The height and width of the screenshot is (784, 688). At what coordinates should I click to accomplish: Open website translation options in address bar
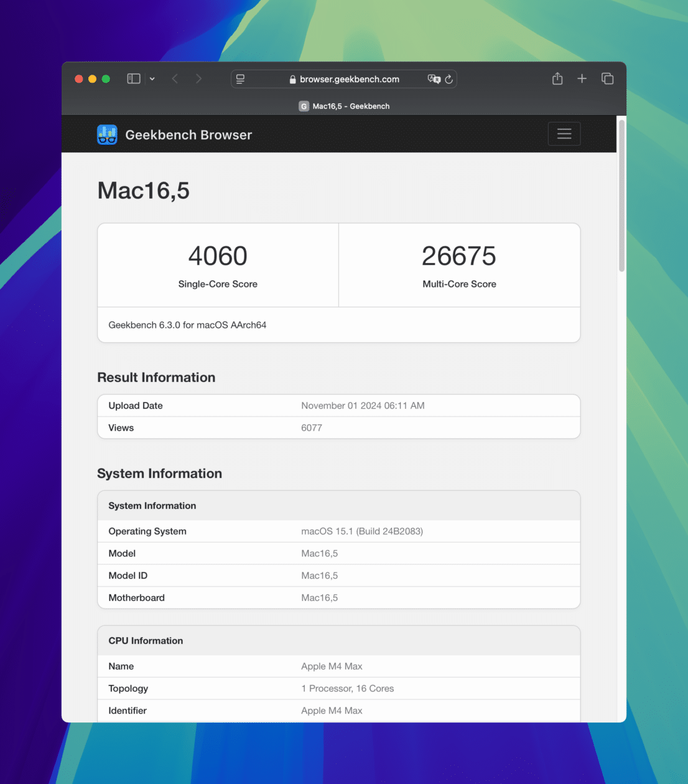(434, 79)
